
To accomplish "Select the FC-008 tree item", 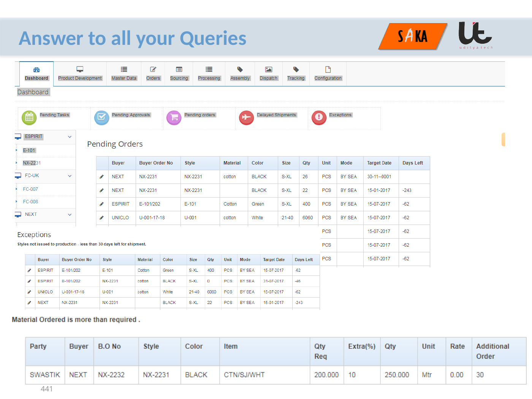I will (x=30, y=202).
